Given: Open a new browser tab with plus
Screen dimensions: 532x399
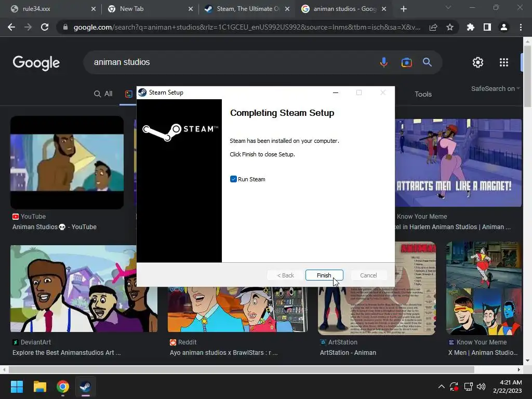Looking at the screenshot, I should tap(403, 9).
